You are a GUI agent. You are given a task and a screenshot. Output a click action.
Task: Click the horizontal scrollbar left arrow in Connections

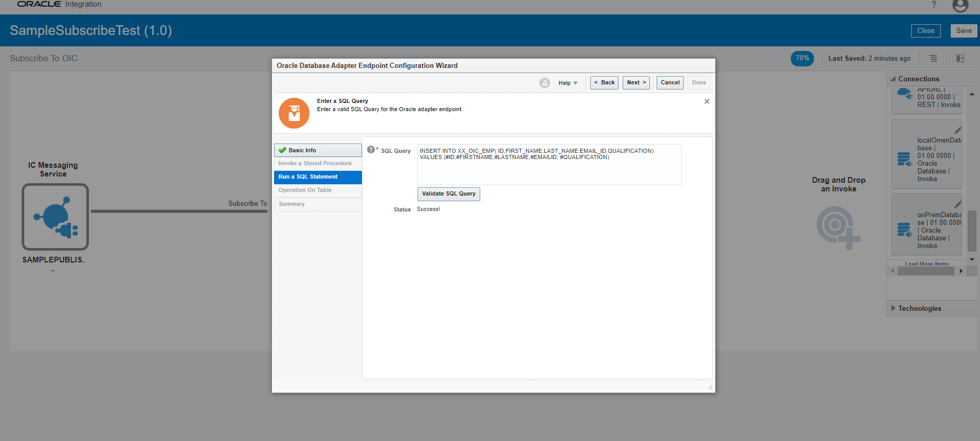pyautogui.click(x=893, y=271)
